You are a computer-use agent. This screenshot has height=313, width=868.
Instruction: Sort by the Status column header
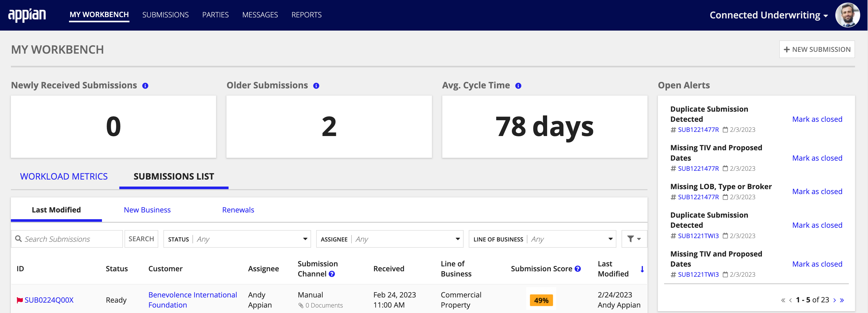click(x=116, y=269)
